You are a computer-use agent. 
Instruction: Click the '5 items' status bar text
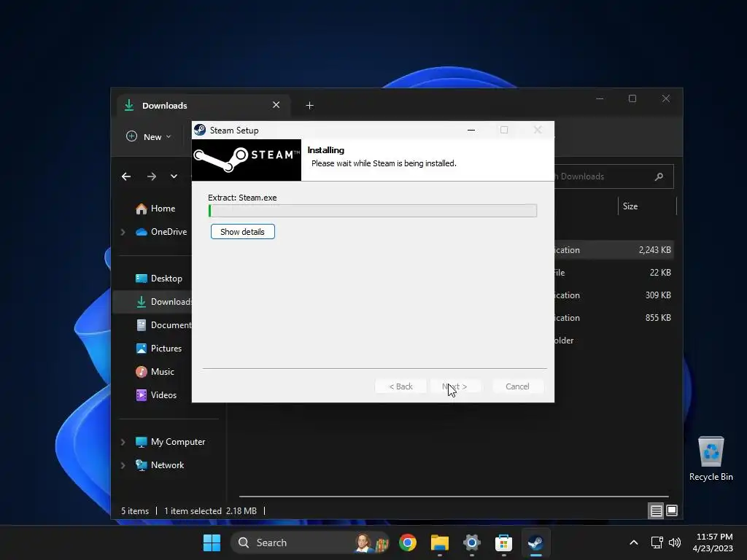[135, 511]
